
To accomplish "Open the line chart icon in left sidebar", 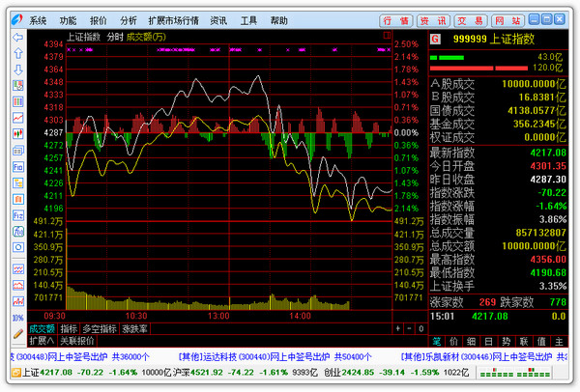I will (x=17, y=118).
